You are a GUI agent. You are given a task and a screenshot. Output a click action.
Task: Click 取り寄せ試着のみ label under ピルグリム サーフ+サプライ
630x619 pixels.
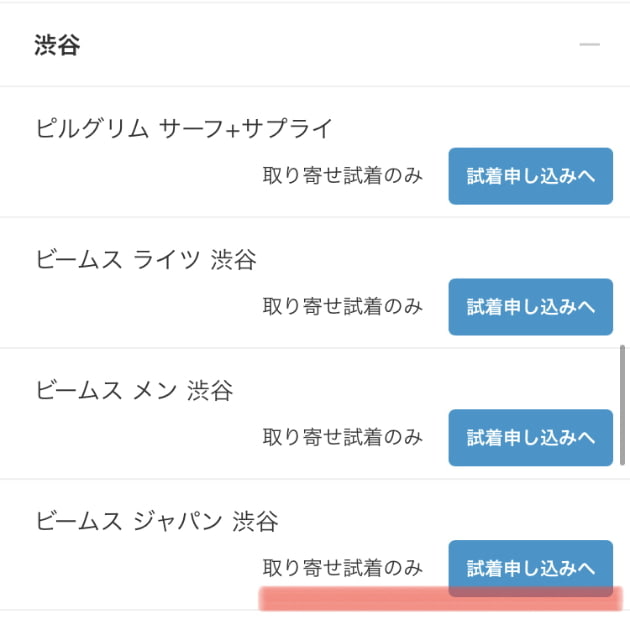pyautogui.click(x=342, y=176)
